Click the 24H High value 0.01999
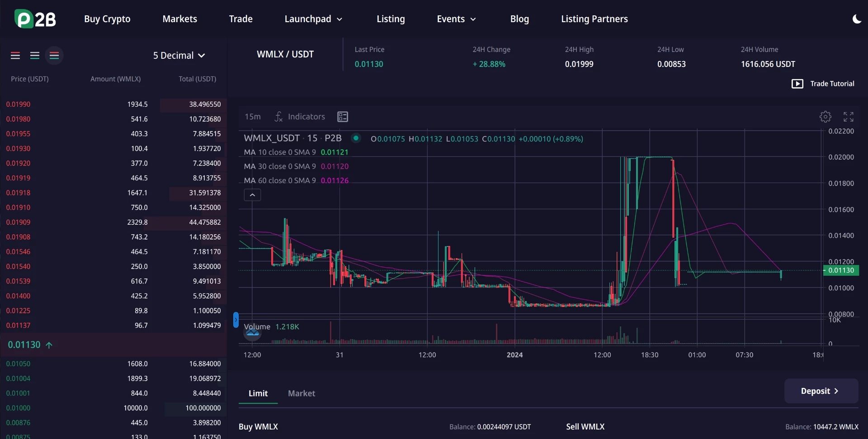 tap(579, 64)
